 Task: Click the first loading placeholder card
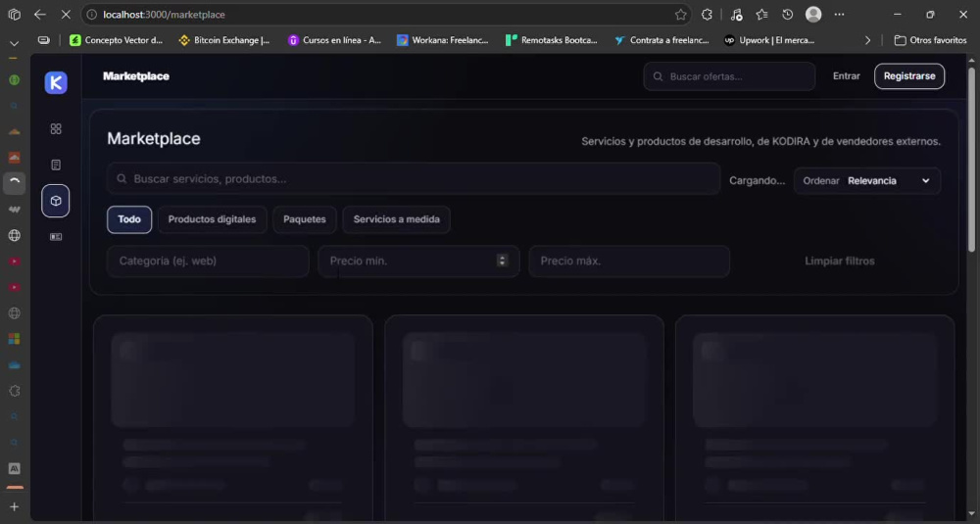(233, 418)
